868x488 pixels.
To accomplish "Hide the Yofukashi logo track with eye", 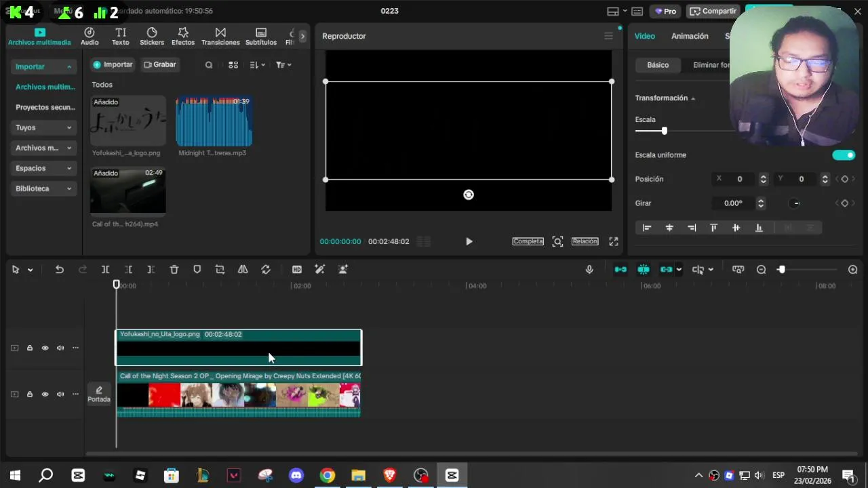I will pos(45,348).
